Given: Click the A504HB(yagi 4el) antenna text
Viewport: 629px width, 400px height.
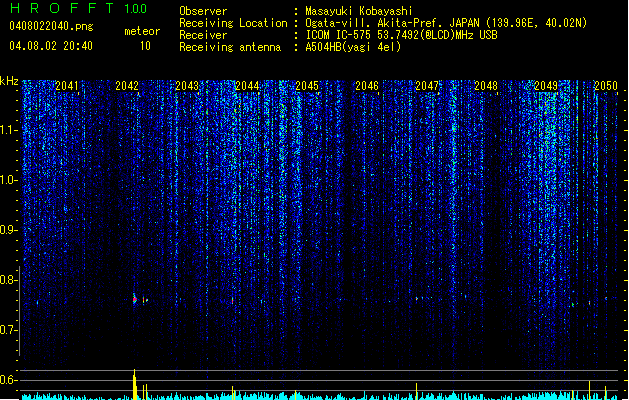Looking at the screenshot, I should [x=353, y=47].
